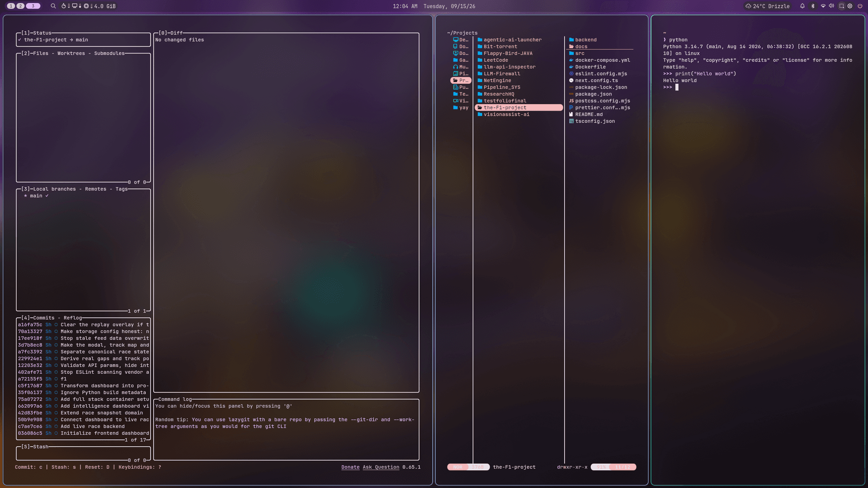Open the Bluetooth icon in system tray
Viewport: 868px width, 488px height.
click(813, 6)
